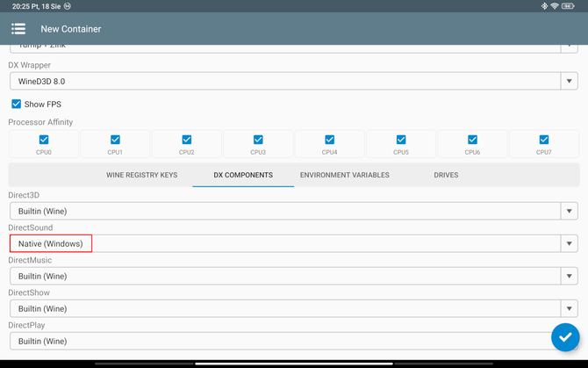This screenshot has width=588, height=368.
Task: Click the DirectSound label
Action: tap(31, 227)
